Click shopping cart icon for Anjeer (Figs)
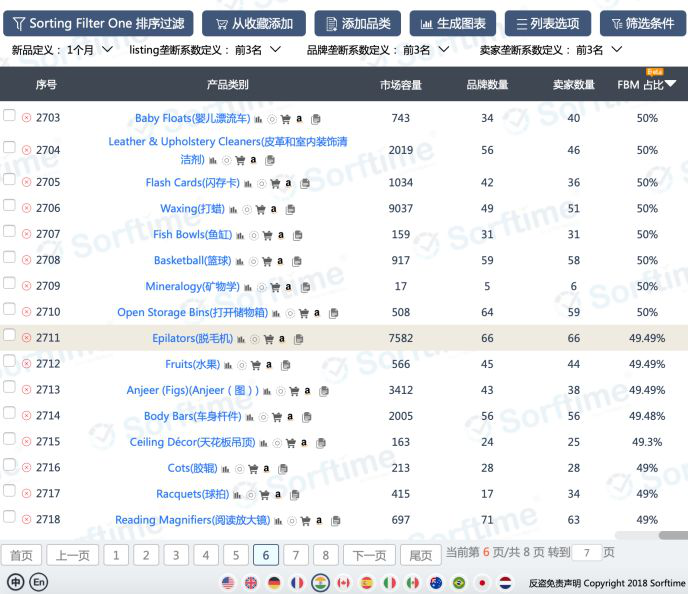This screenshot has height=594, width=688. 294,391
